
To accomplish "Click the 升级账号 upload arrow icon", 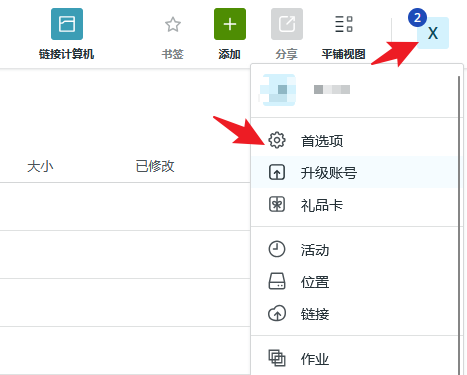I will [x=277, y=172].
